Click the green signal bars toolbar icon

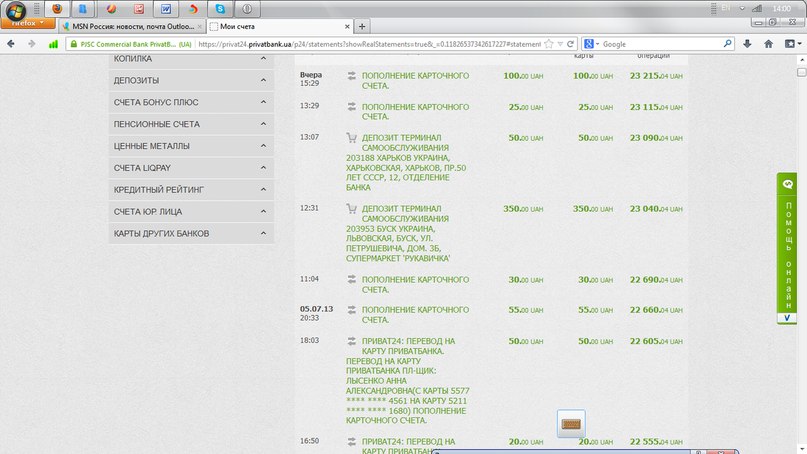[53, 44]
